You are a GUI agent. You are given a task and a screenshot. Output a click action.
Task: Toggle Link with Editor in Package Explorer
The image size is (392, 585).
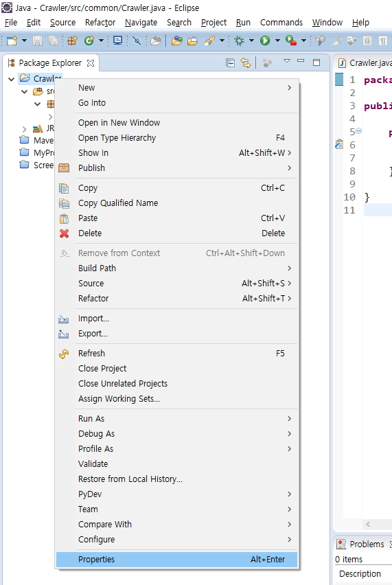(x=246, y=63)
